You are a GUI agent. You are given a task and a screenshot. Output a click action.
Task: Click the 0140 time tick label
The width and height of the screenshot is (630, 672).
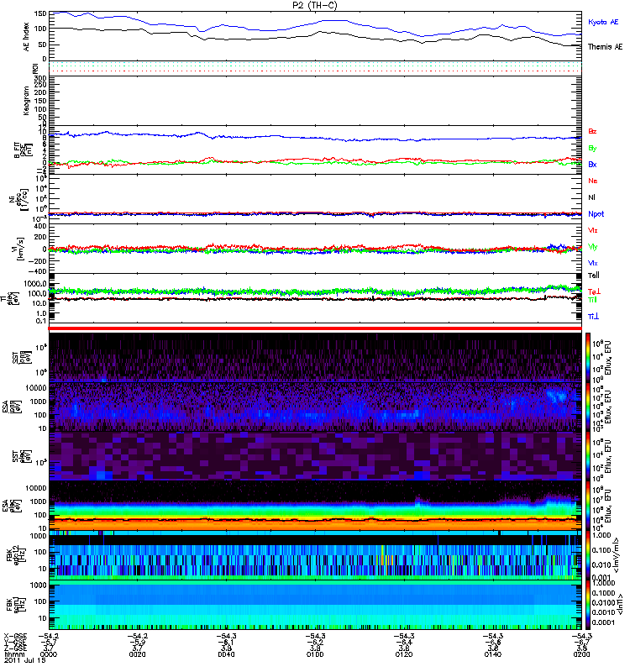pos(493,654)
